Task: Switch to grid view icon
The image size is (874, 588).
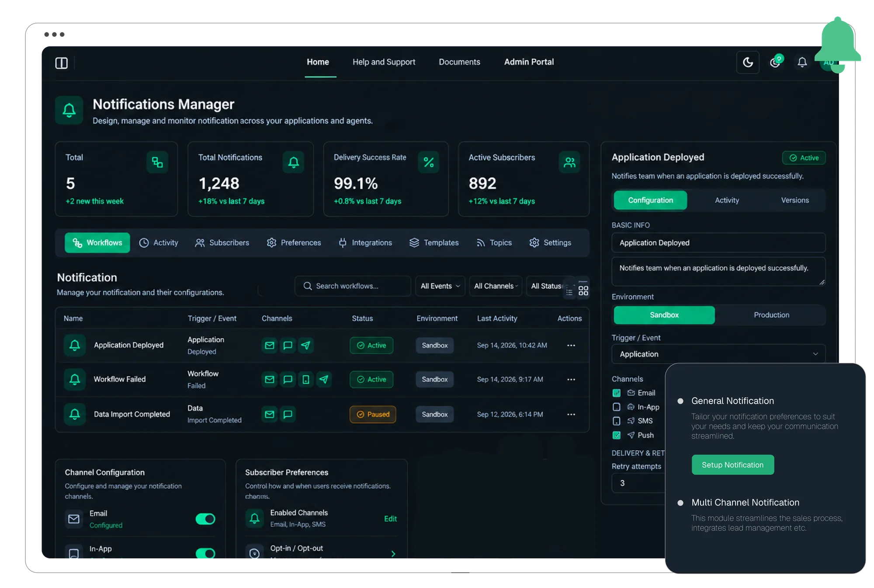Action: click(x=583, y=291)
